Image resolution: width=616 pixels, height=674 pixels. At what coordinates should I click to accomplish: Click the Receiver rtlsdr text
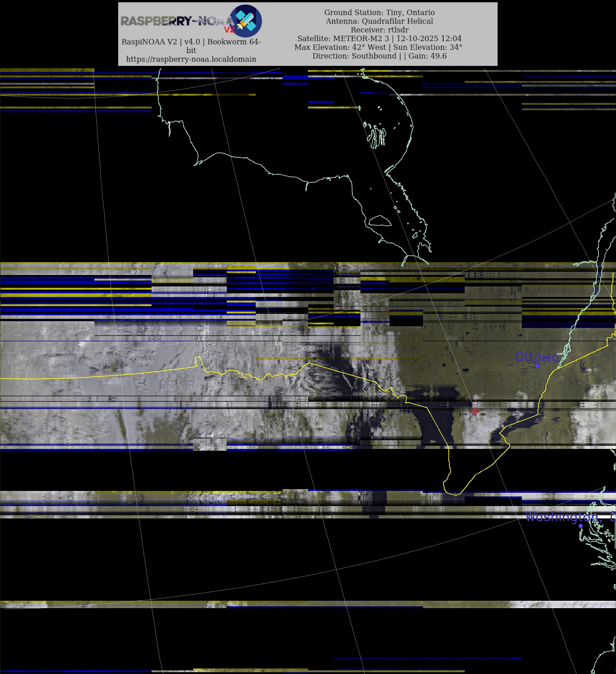click(379, 30)
